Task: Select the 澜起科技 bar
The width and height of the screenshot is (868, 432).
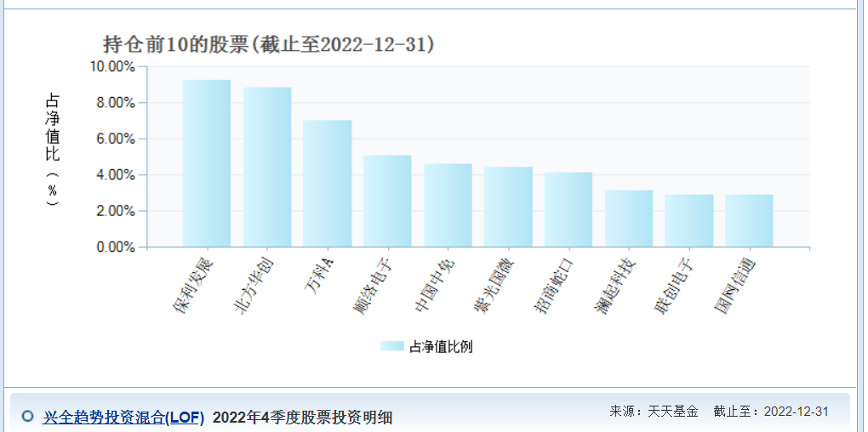Action: coord(629,219)
